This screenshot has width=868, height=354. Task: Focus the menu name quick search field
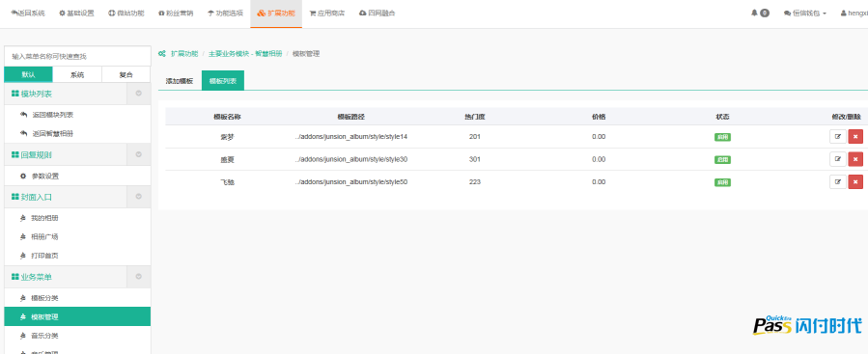[77, 56]
